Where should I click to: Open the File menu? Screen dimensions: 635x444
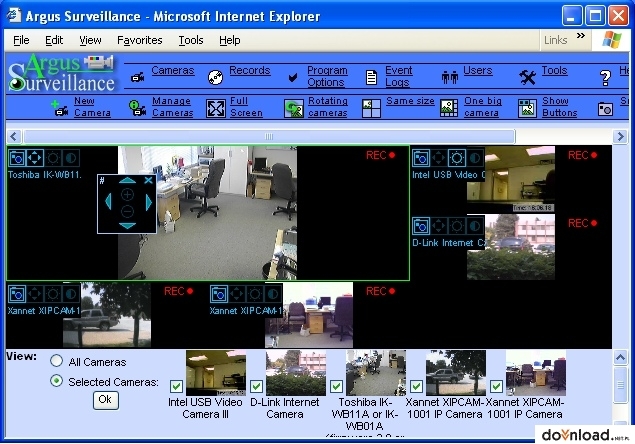coord(21,40)
